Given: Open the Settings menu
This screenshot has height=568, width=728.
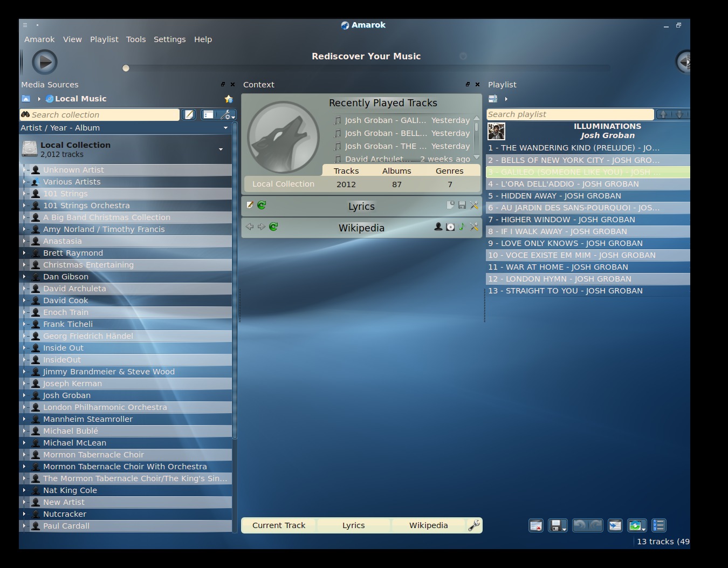Looking at the screenshot, I should tap(169, 39).
